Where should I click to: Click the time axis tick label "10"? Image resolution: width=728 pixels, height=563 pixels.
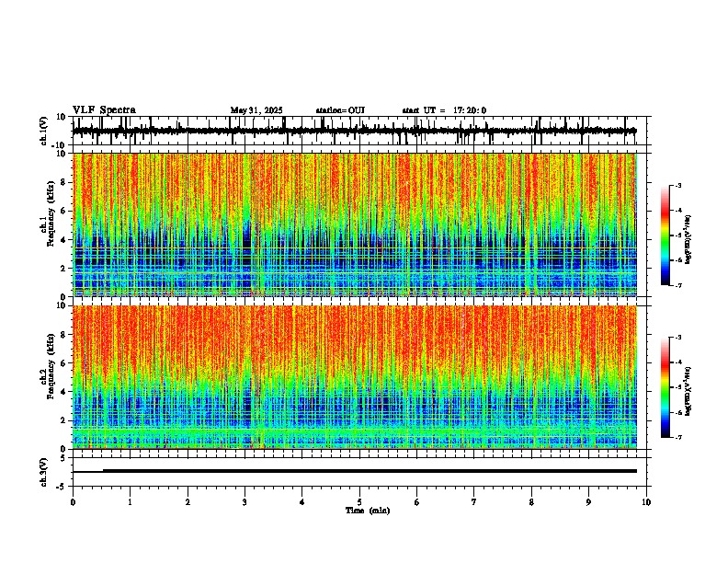tap(646, 502)
